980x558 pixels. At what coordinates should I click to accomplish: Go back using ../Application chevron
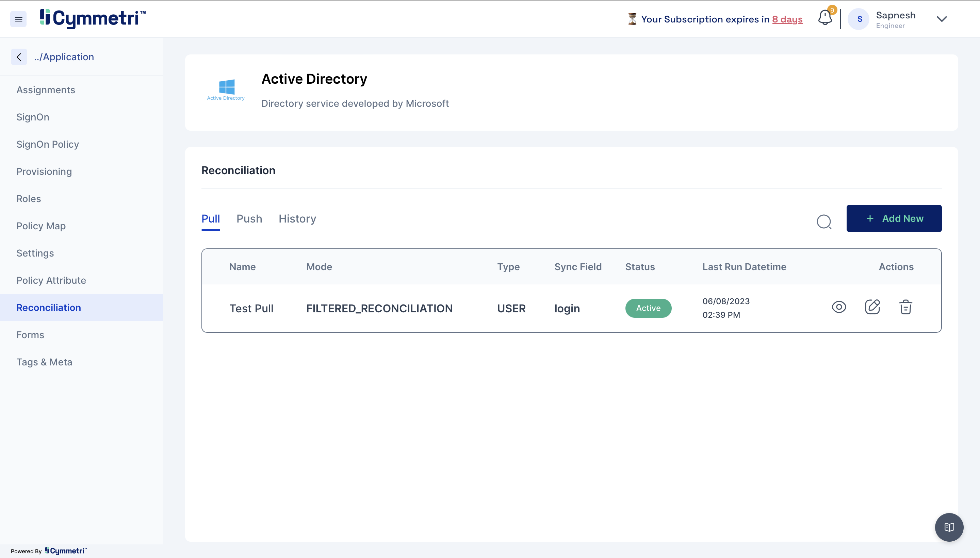pyautogui.click(x=19, y=57)
